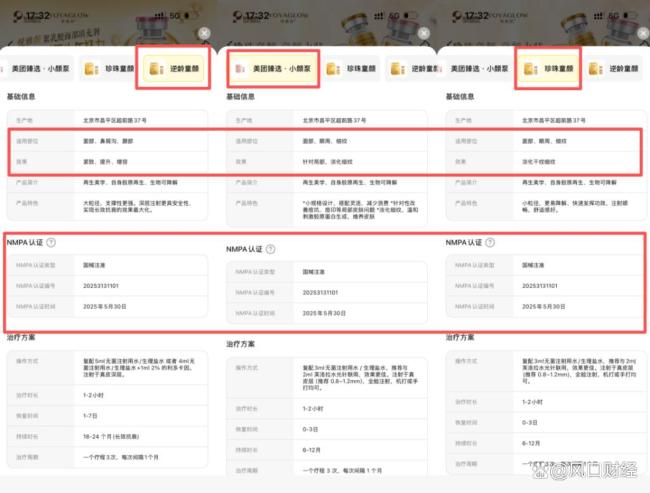Click 再生美学 product intro in middle panel

[x=349, y=182]
